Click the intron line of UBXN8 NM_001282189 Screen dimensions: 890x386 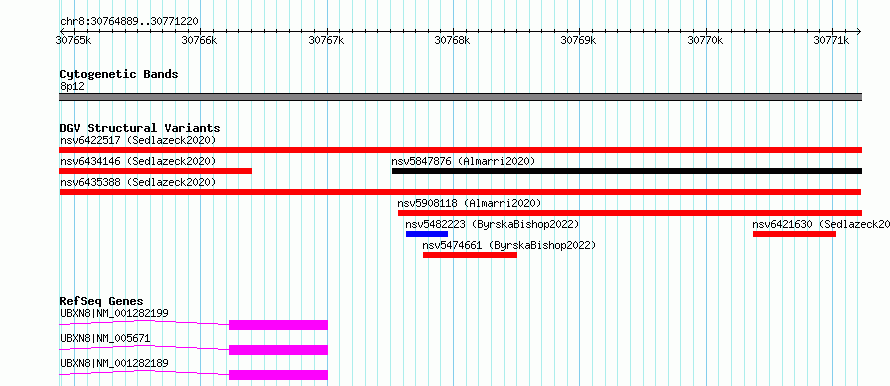click(x=144, y=373)
